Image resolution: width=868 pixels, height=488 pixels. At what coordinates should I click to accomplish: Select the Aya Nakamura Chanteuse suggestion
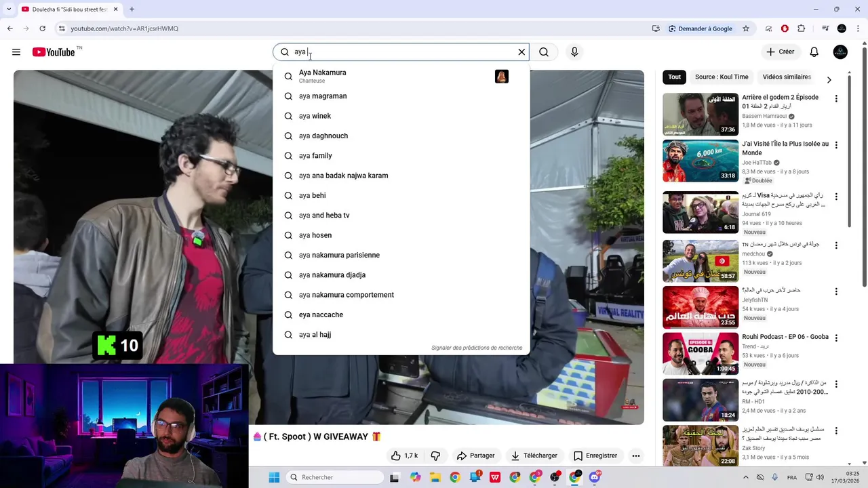coord(401,76)
